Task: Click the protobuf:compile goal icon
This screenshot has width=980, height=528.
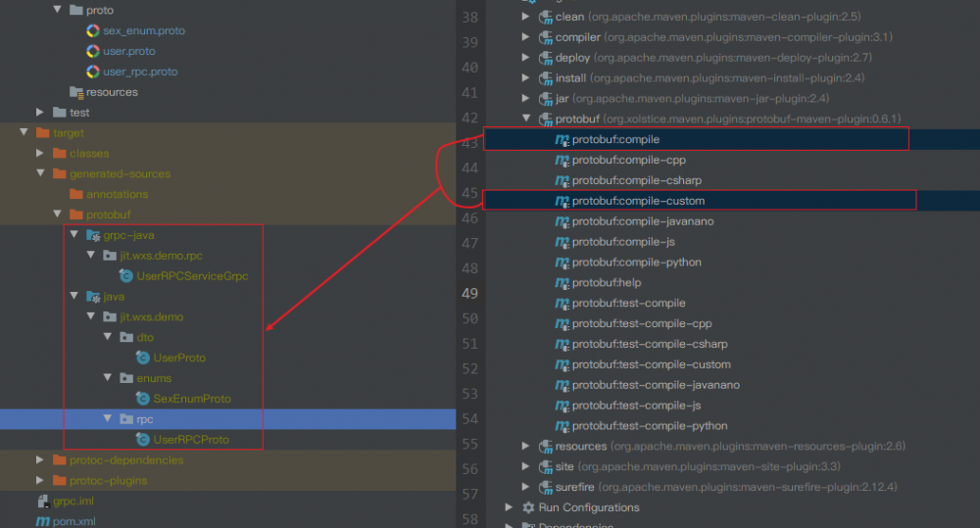Action: pos(562,140)
